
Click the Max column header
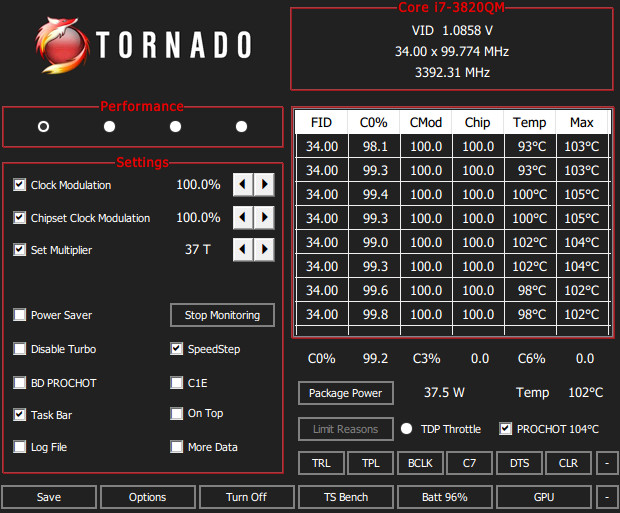[x=582, y=123]
